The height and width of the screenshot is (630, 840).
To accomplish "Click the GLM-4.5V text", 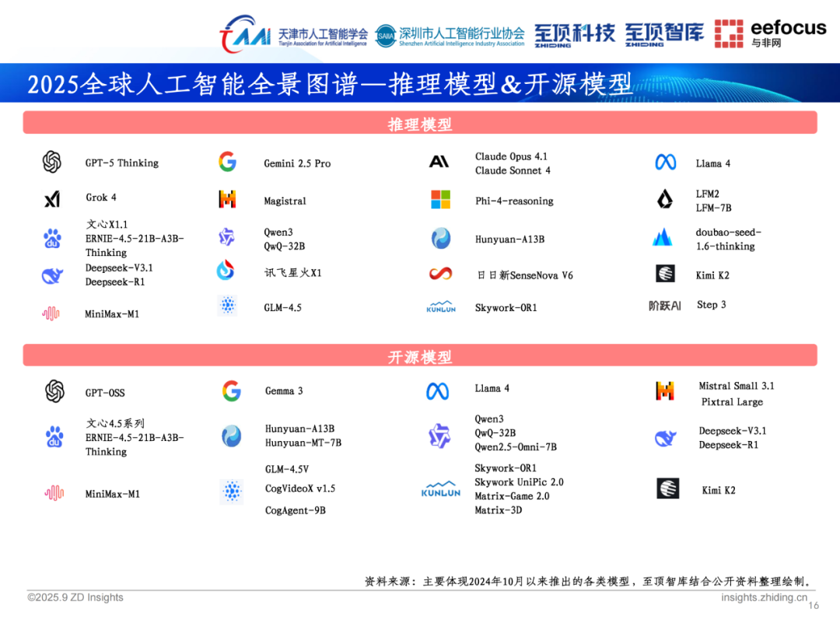I will [287, 469].
